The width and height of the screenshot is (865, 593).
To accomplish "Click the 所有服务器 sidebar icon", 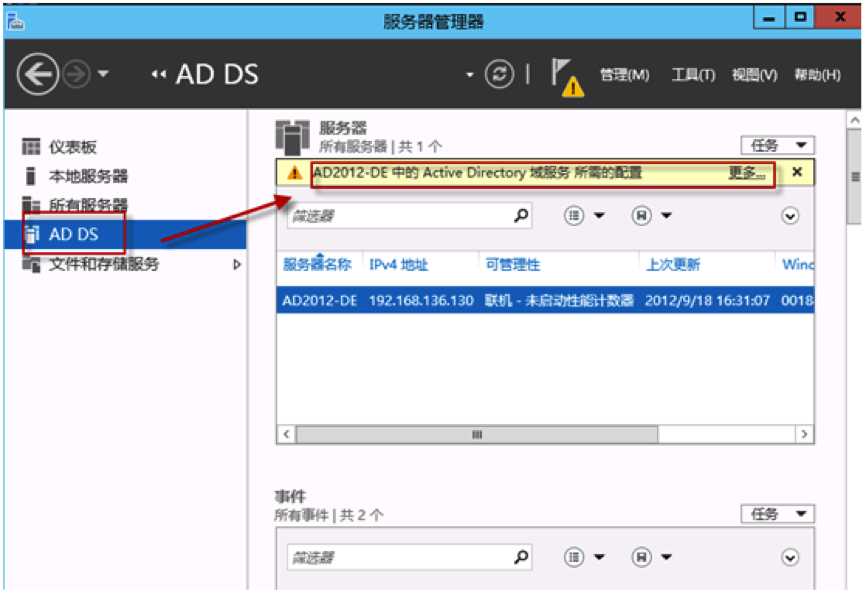I will tap(31, 204).
